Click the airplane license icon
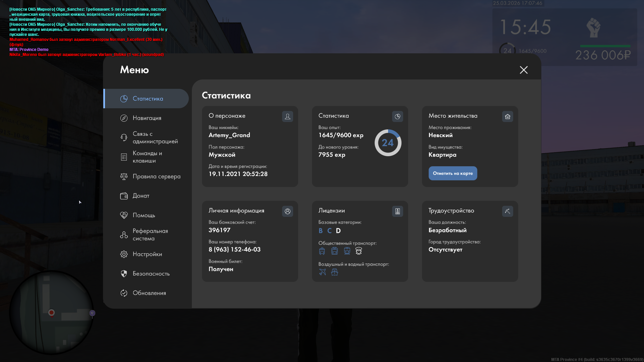 click(x=322, y=272)
